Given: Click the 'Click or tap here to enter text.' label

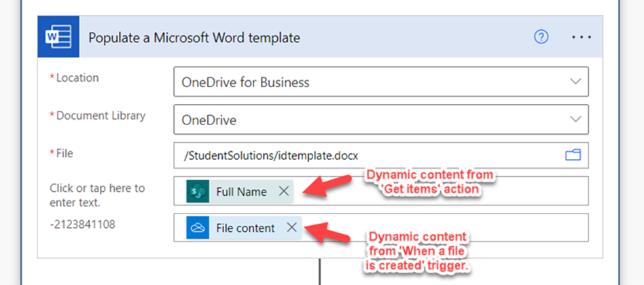Looking at the screenshot, I should 97,195.
